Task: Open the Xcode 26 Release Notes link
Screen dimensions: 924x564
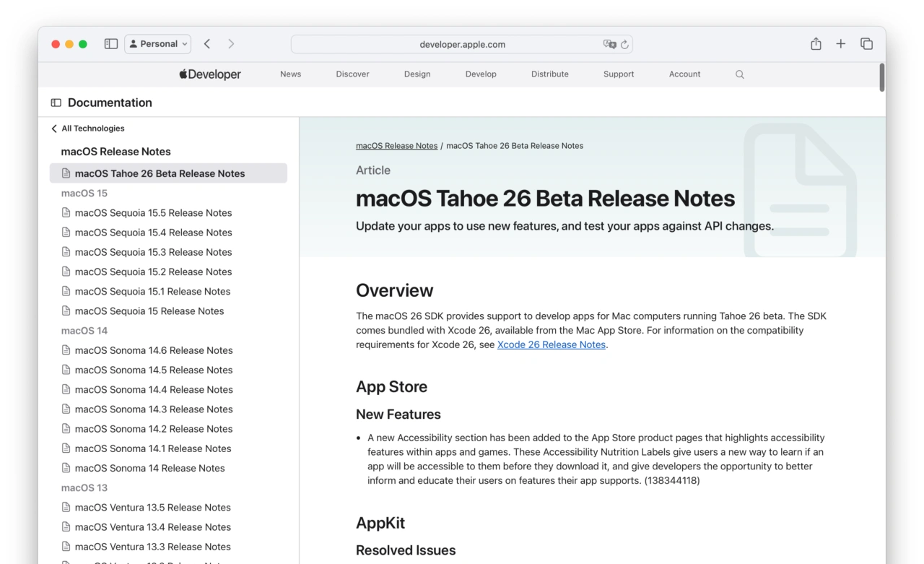Action: coord(551,344)
